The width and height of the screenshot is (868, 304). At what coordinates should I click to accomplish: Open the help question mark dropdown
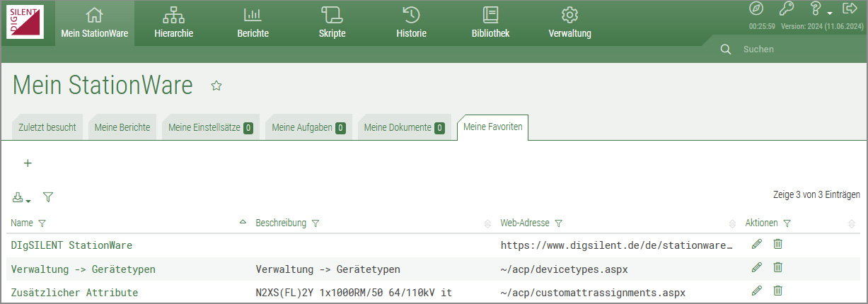tap(817, 9)
